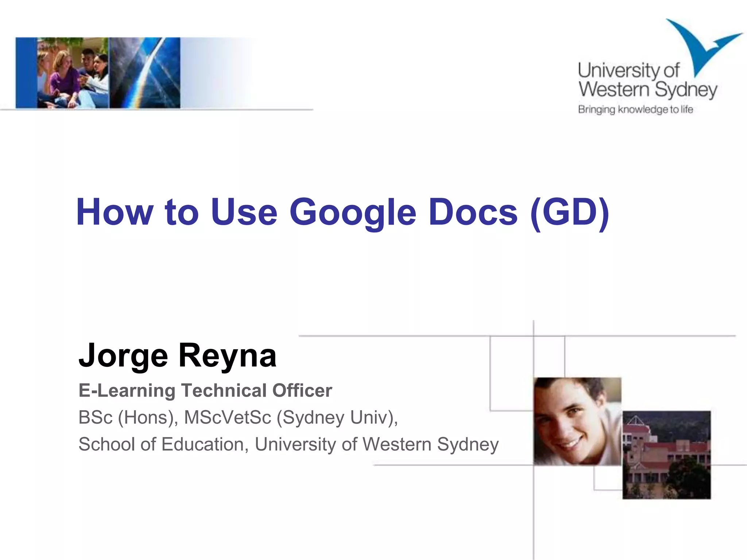Screen dimensions: 747x560
Task: Select the presenter name 'Jorge Reyna'
Action: coord(178,355)
